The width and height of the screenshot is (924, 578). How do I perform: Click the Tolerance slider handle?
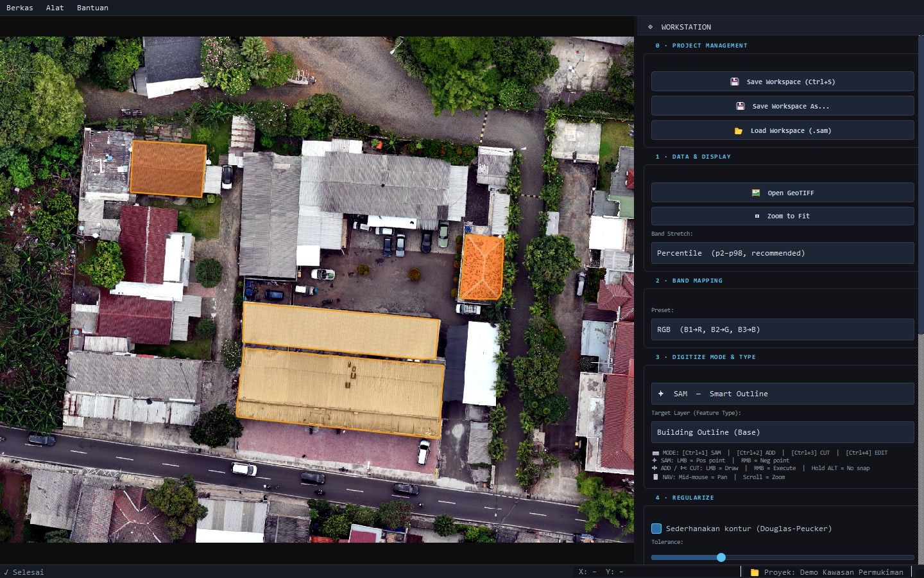point(721,557)
